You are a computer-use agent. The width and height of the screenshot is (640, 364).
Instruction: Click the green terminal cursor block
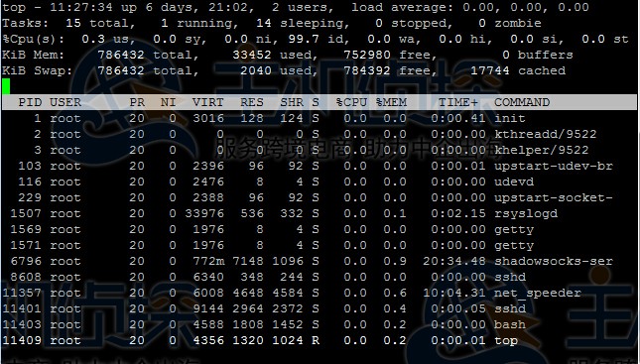click(6, 86)
